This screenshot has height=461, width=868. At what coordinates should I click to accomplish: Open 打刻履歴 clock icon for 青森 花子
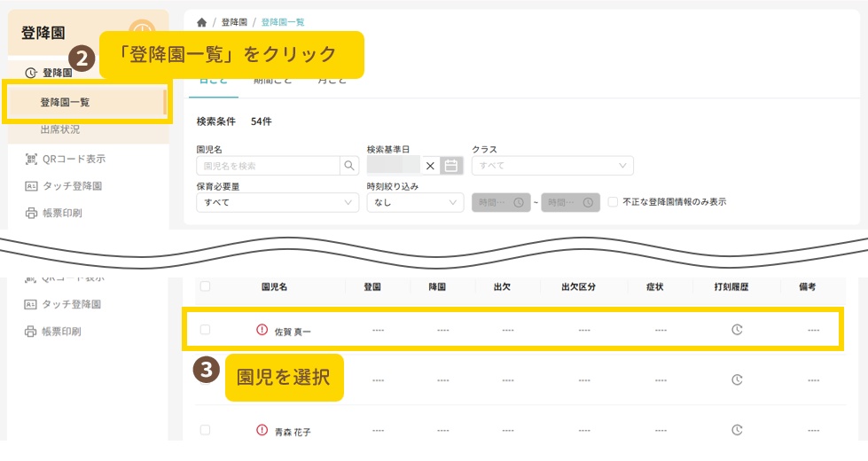(x=736, y=430)
